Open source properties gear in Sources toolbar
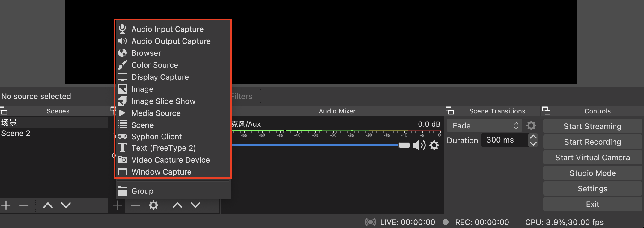The width and height of the screenshot is (644, 228). [x=154, y=205]
